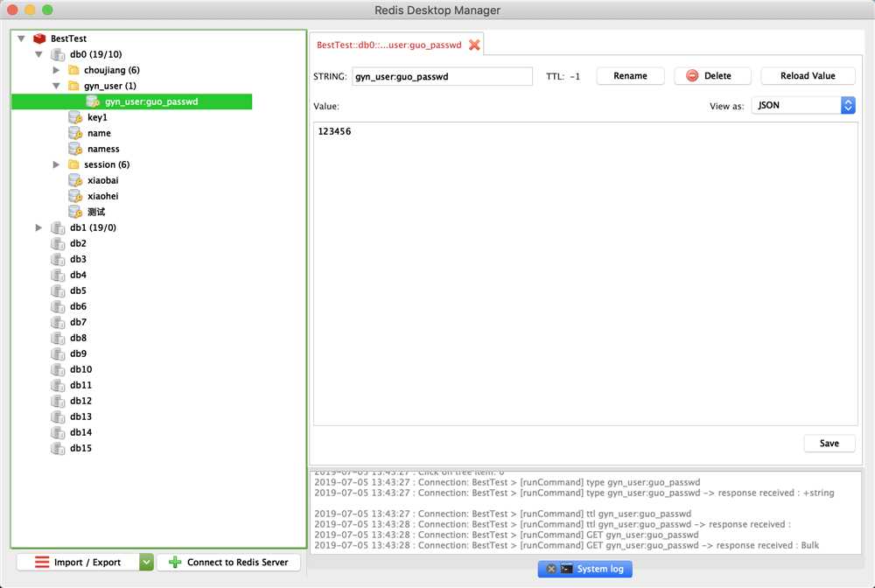The width and height of the screenshot is (875, 588).
Task: Click the name key icon
Action: point(74,133)
